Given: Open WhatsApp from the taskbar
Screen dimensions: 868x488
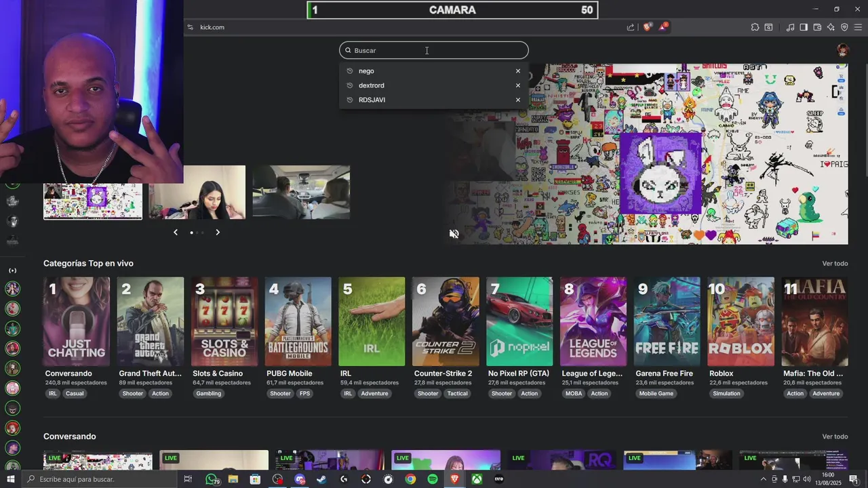Looking at the screenshot, I should tap(212, 479).
